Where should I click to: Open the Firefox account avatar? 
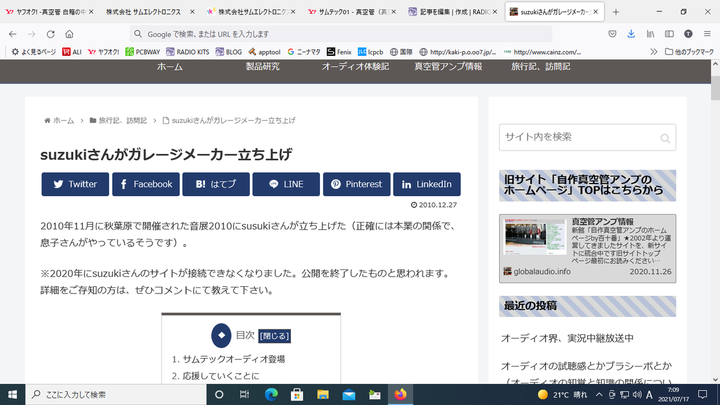click(688, 34)
